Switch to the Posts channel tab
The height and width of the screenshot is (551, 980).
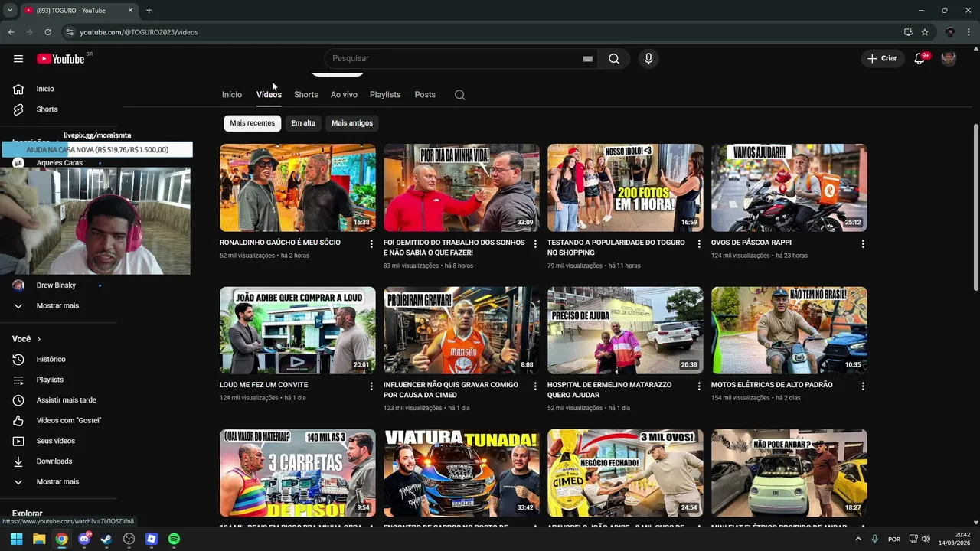[x=425, y=95]
